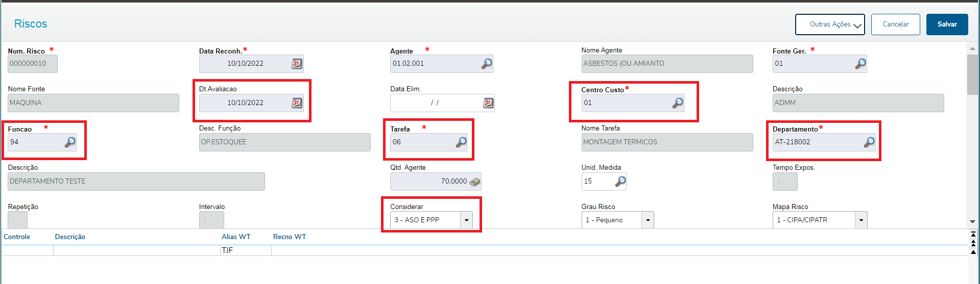Click Descrição field ADMM

click(x=858, y=103)
